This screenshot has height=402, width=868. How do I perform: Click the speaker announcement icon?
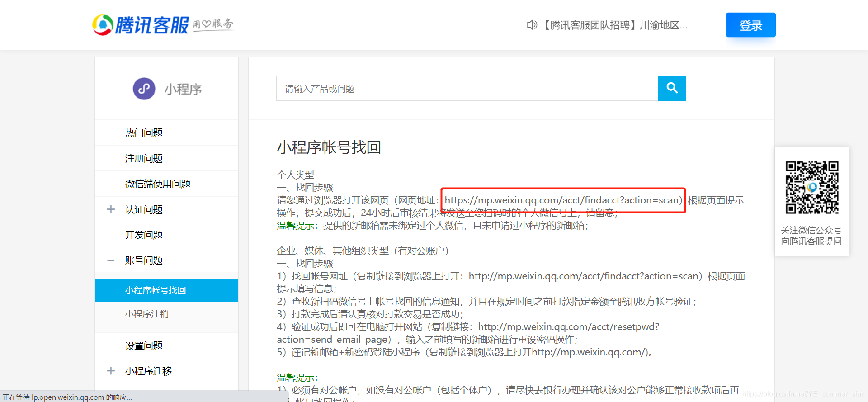click(x=532, y=25)
